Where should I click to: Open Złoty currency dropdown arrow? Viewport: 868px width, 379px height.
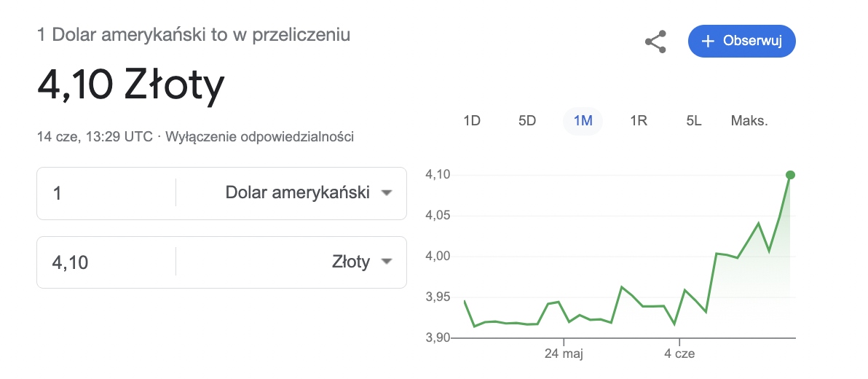tap(387, 262)
